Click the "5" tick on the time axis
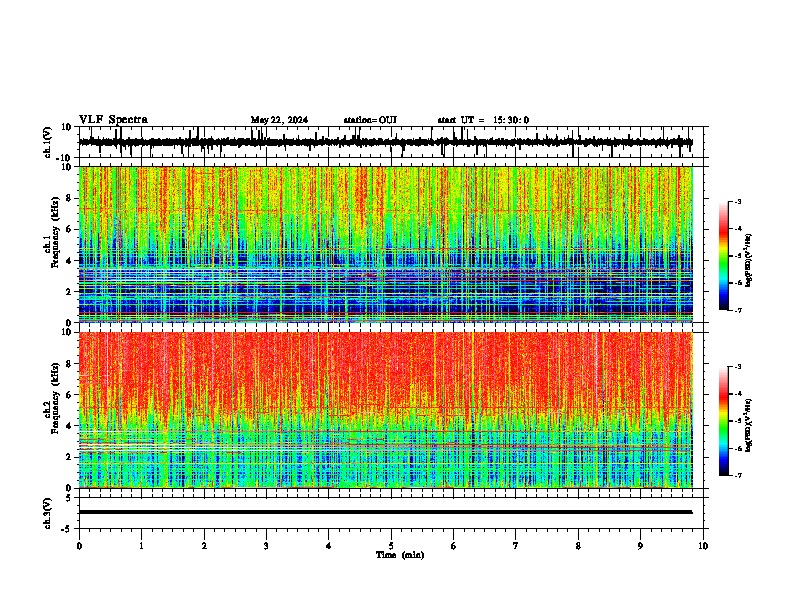Image resolution: width=792 pixels, height=612 pixels. 391,546
